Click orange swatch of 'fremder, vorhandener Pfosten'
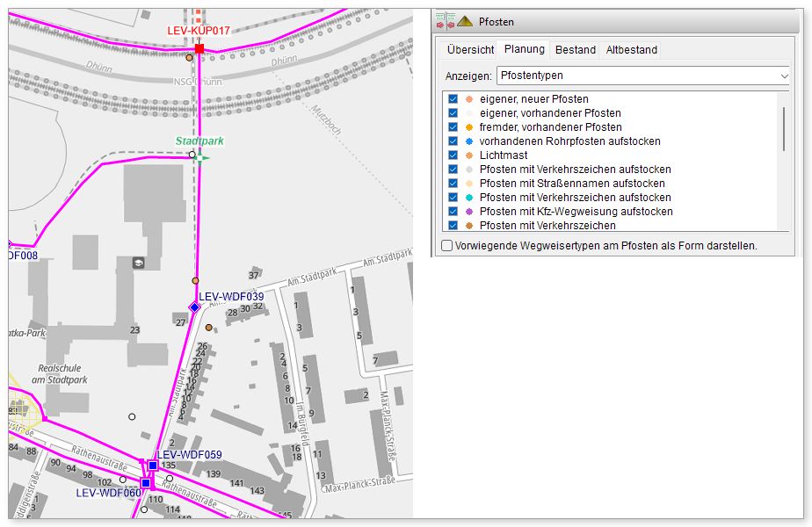Viewport: 812px width, 527px height. pyautogui.click(x=469, y=126)
